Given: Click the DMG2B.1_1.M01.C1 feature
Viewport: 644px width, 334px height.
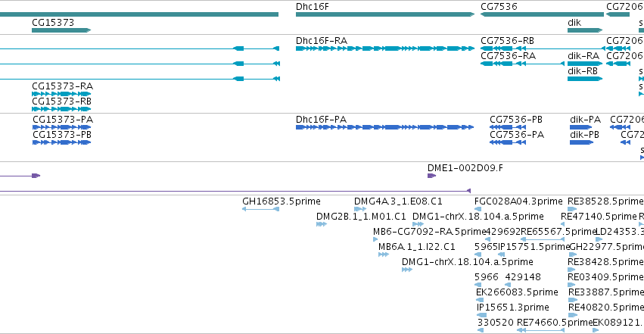Looking at the screenshot, I should [322, 224].
